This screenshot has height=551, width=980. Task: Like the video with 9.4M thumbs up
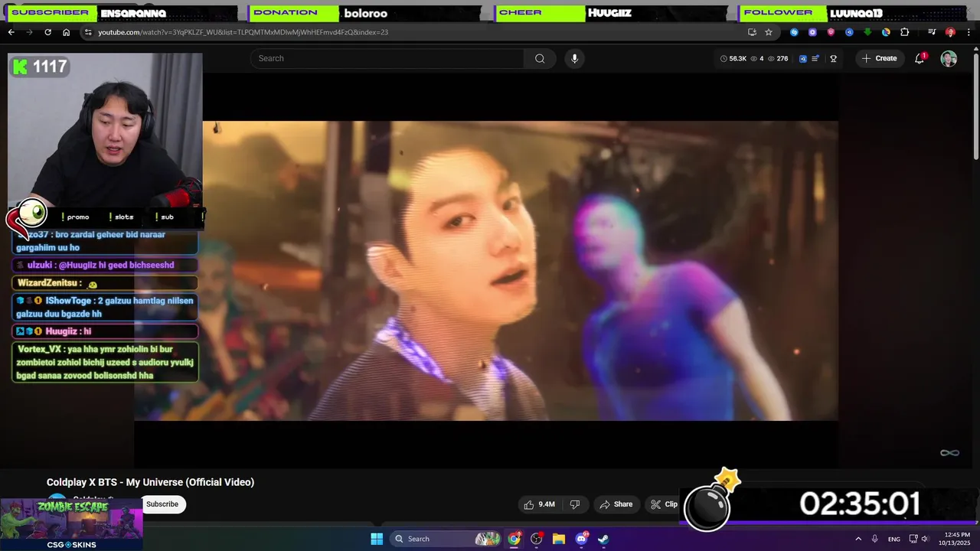coord(540,504)
